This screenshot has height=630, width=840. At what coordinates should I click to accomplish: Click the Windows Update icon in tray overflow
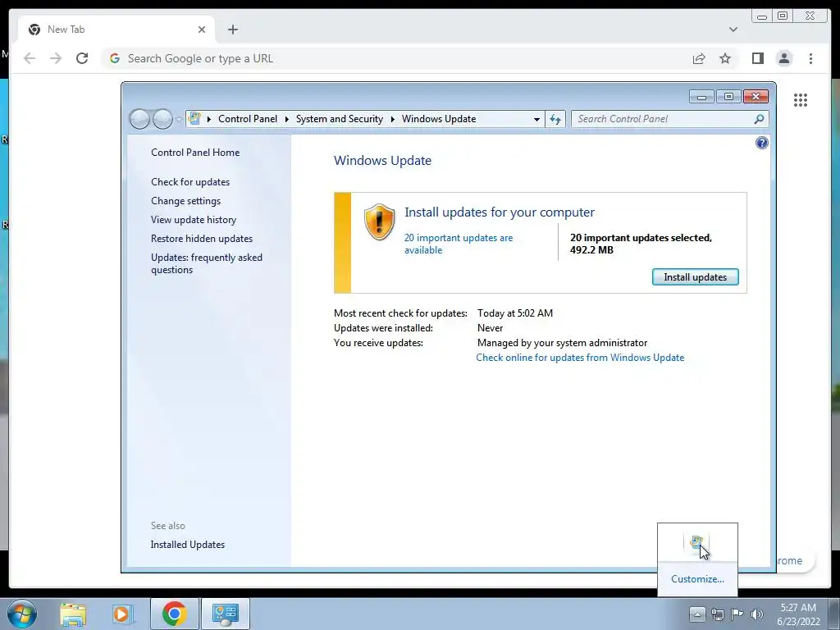(x=696, y=543)
